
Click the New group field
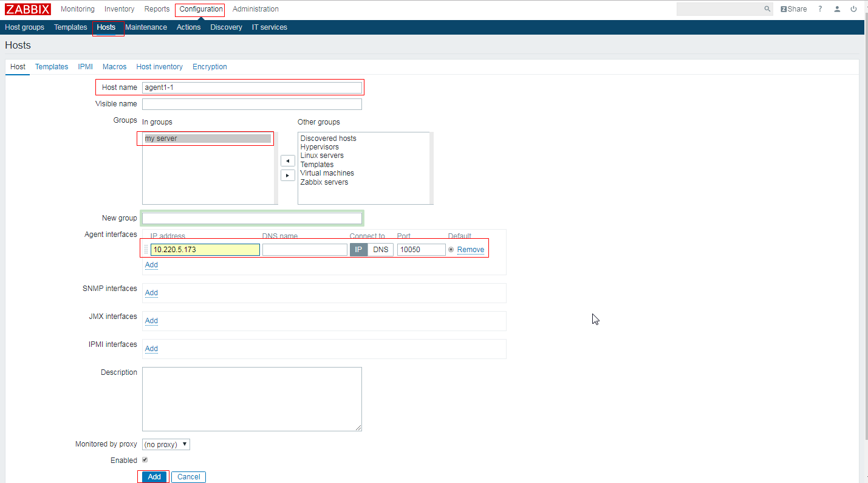(x=252, y=218)
